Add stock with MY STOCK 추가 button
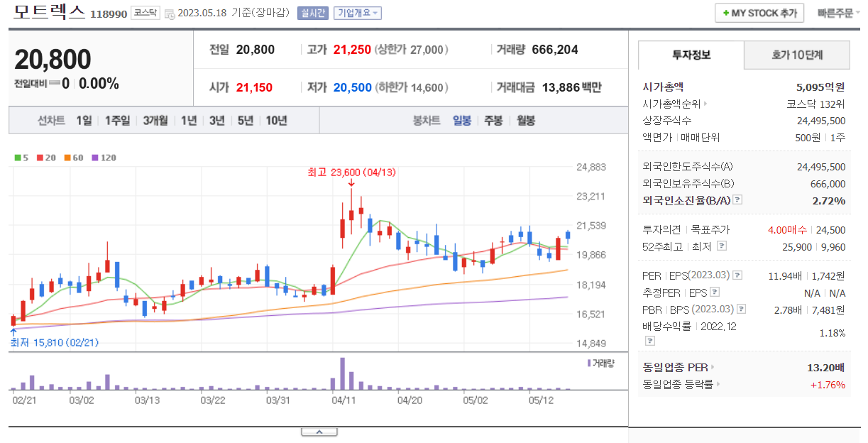The width and height of the screenshot is (868, 443). (759, 13)
